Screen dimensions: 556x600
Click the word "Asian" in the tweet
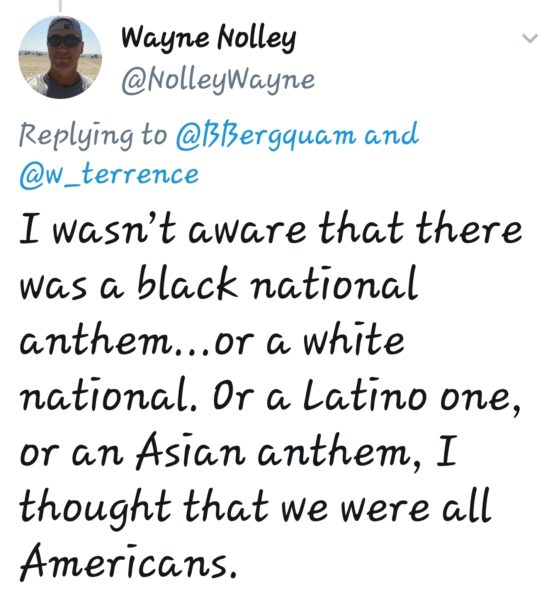tap(190, 450)
